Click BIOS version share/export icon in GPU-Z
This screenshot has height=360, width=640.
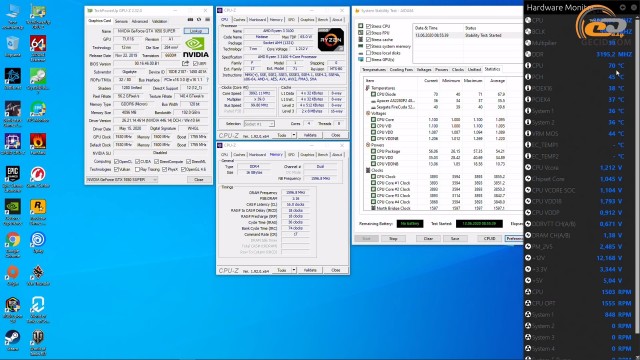[x=185, y=63]
